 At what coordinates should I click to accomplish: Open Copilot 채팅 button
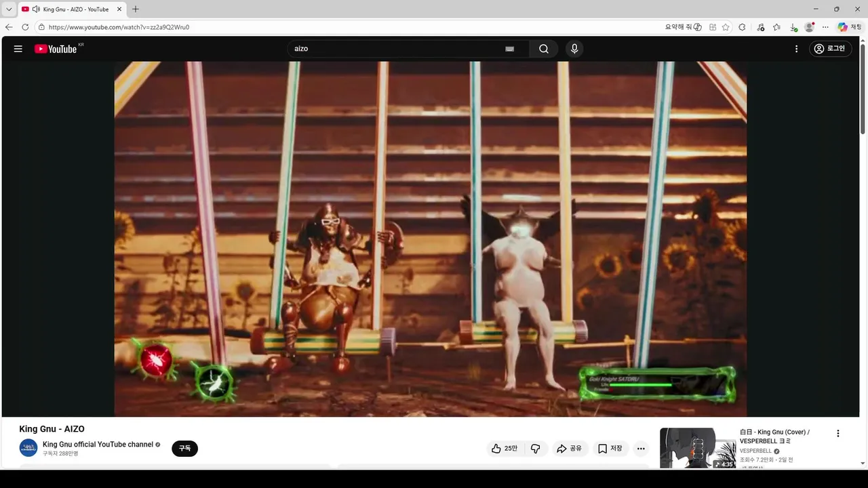850,27
